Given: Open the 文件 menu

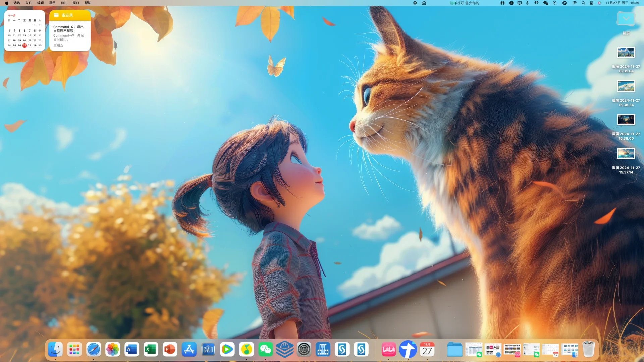Looking at the screenshot, I should (x=29, y=3).
